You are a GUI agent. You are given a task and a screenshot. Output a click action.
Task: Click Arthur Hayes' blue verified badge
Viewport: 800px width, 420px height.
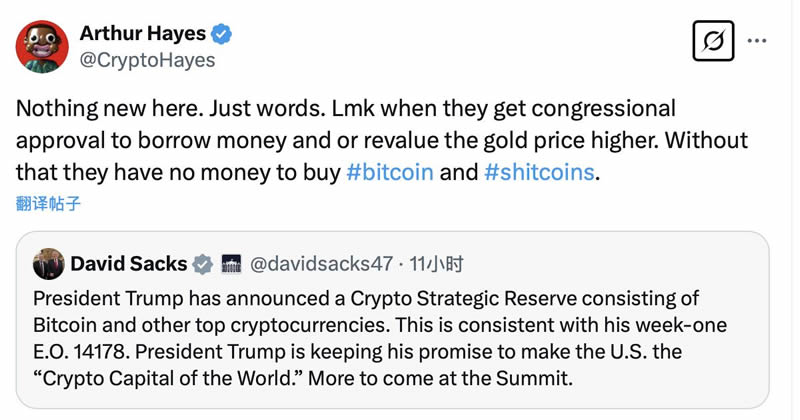click(222, 33)
